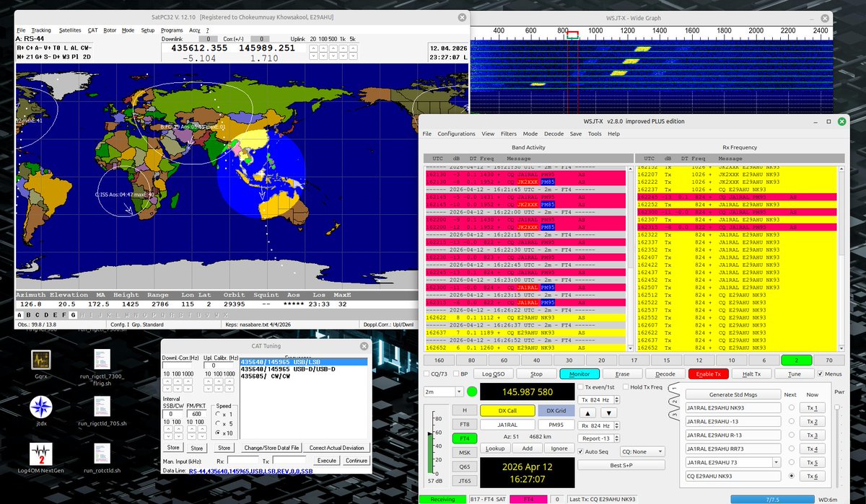Enable the Tx even/1st checkbox
The height and width of the screenshot is (504, 866).
pyautogui.click(x=580, y=387)
